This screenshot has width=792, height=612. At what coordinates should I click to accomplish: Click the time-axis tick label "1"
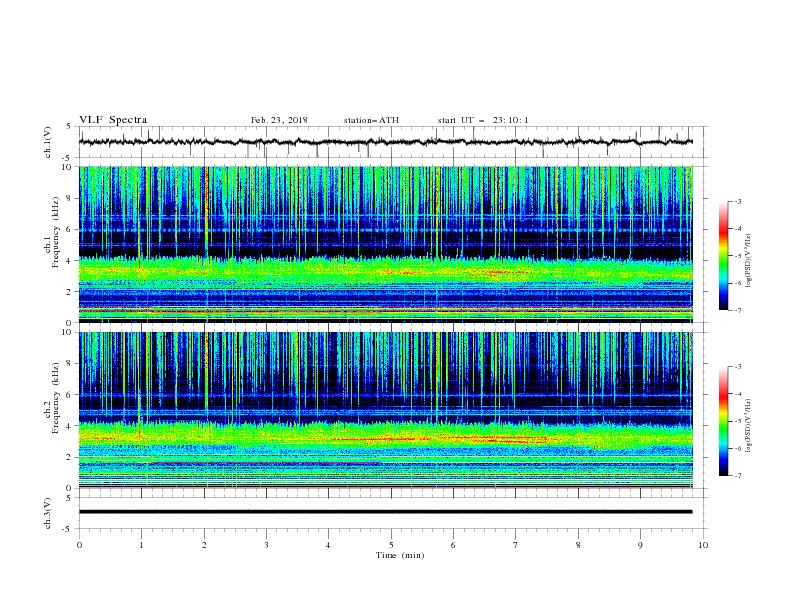(x=141, y=545)
